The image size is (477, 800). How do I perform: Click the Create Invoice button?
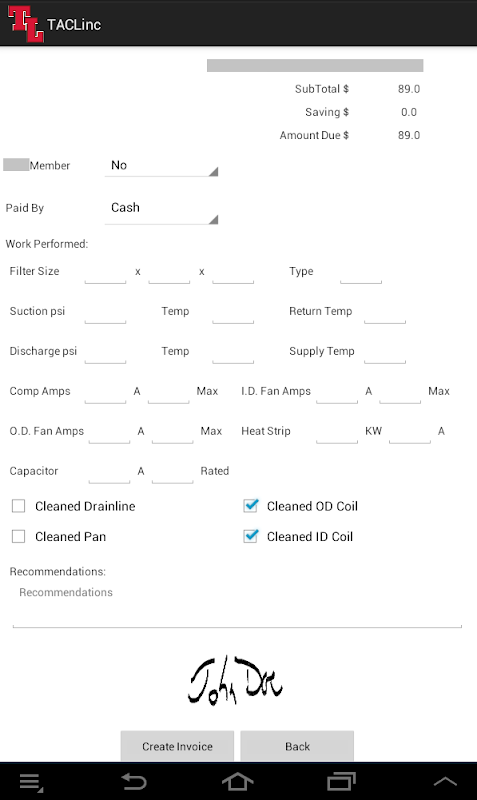[177, 746]
